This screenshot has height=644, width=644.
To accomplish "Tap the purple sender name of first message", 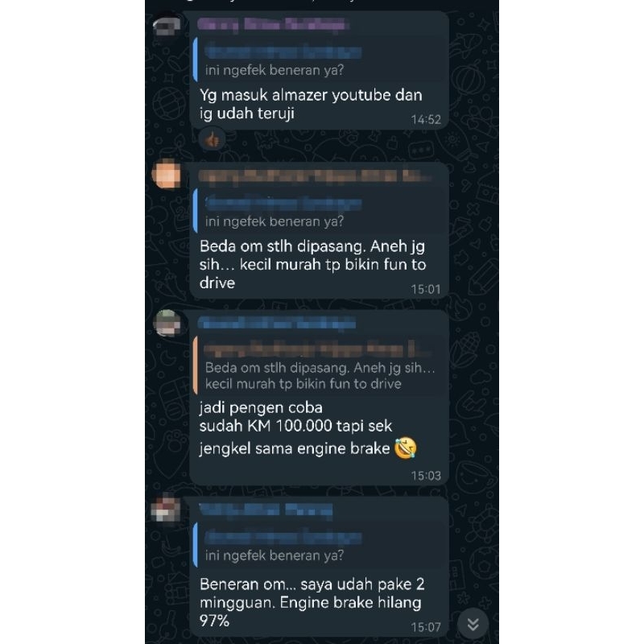I will (x=274, y=24).
